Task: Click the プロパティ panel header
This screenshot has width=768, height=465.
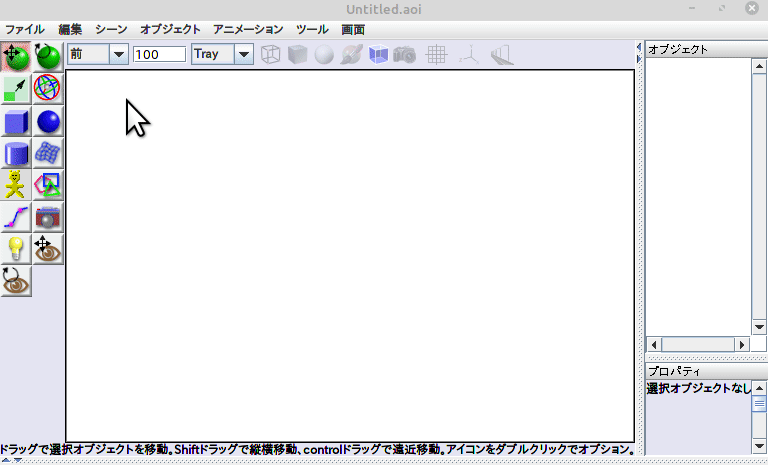Action: click(x=706, y=371)
